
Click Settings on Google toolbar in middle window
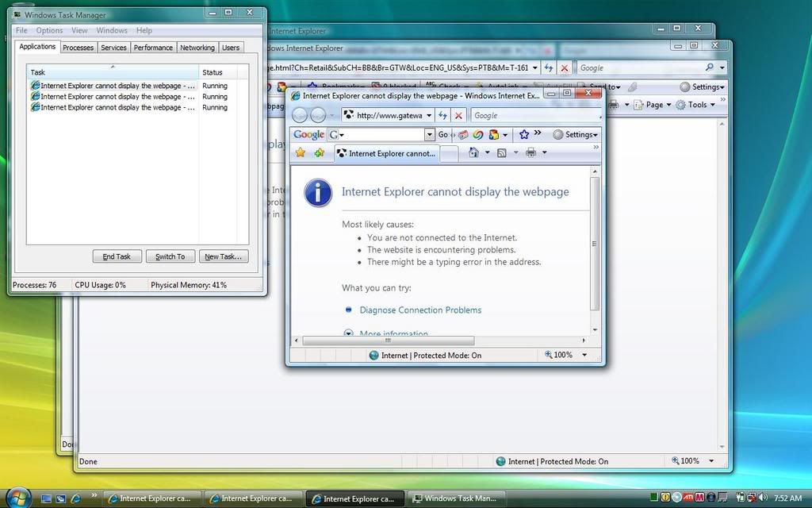pyautogui.click(x=703, y=87)
